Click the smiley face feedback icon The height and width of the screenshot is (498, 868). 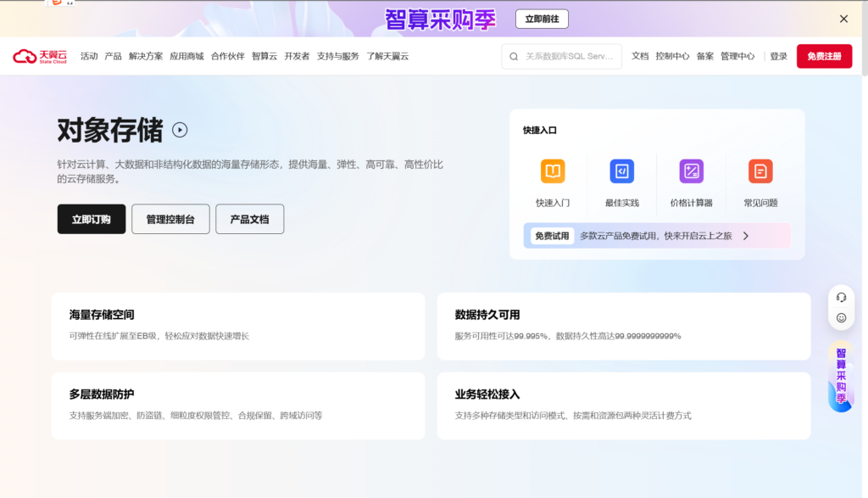[x=841, y=317]
